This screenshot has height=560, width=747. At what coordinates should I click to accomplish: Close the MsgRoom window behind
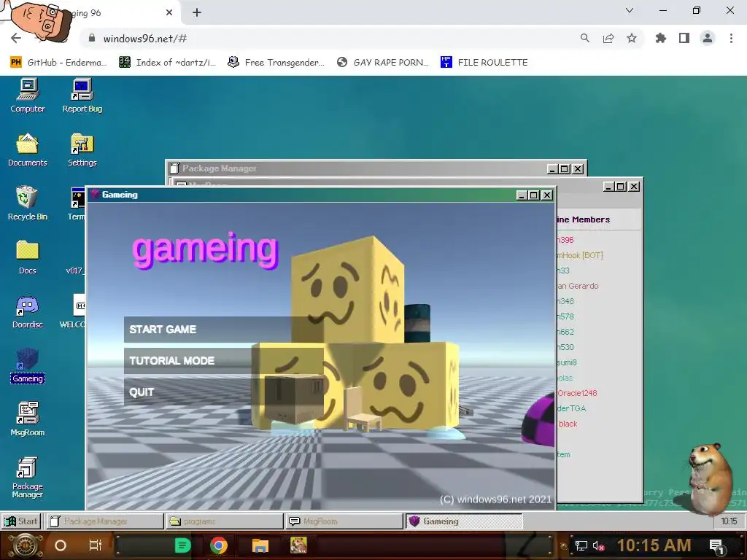pos(634,187)
